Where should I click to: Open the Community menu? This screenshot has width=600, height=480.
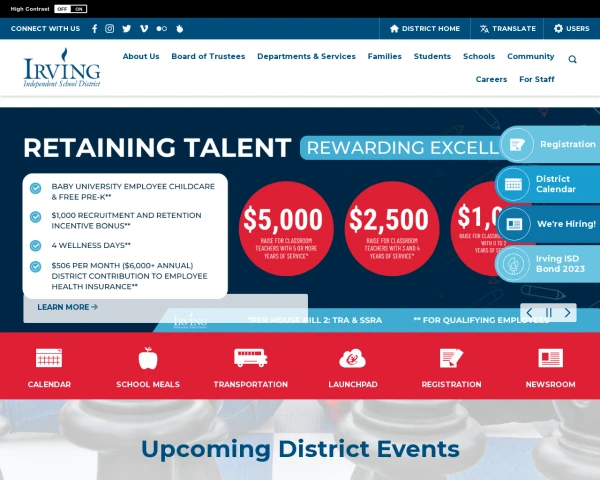(x=530, y=56)
